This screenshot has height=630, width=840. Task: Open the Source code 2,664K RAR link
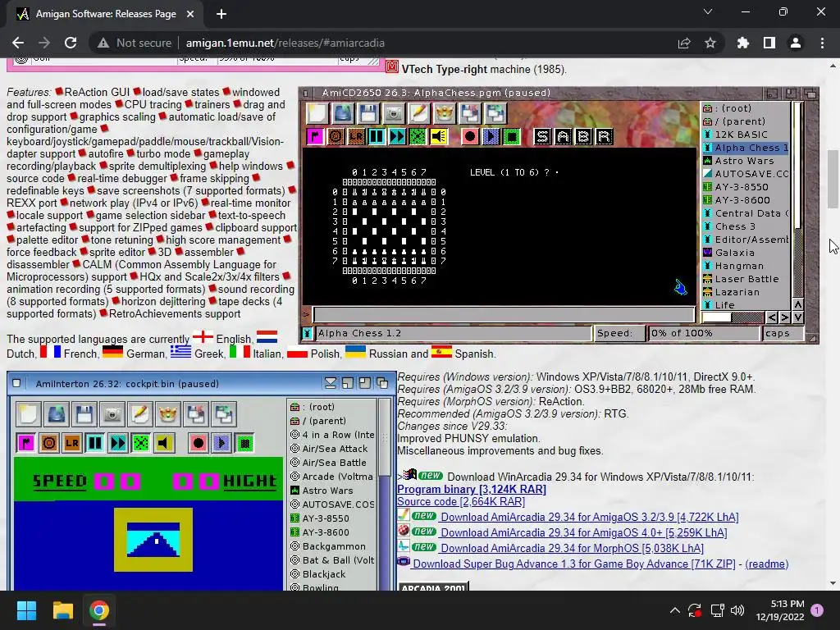(x=461, y=501)
